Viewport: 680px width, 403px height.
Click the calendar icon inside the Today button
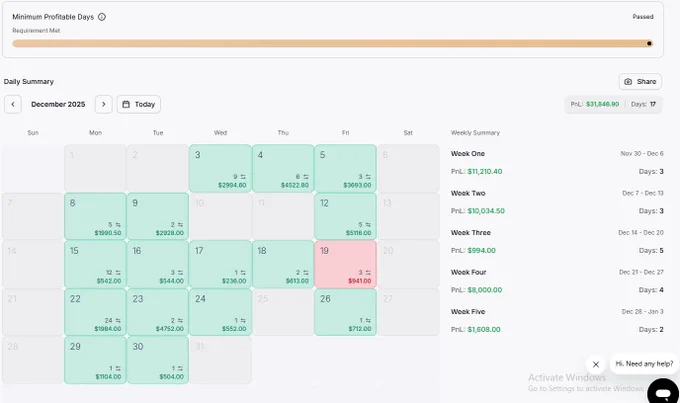pos(126,104)
